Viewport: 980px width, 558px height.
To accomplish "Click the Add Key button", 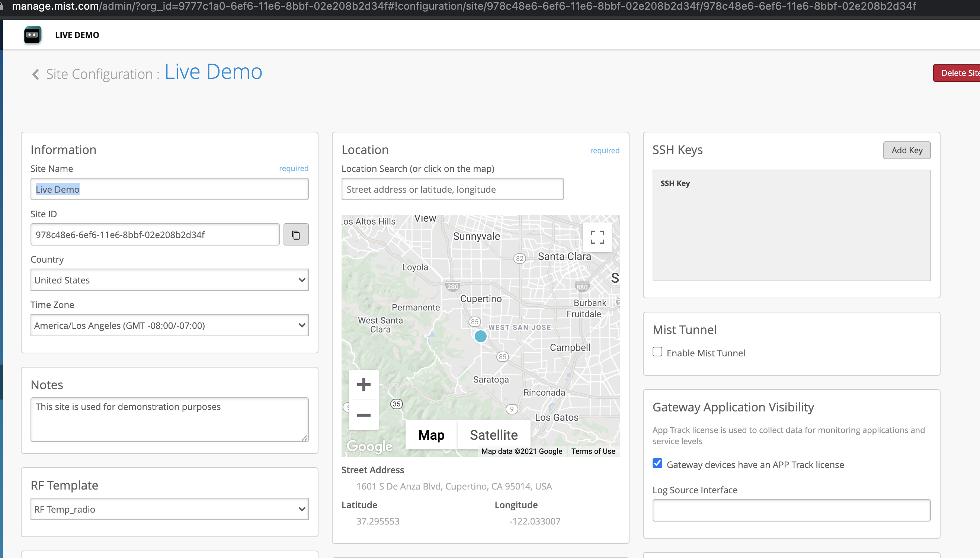I will 906,150.
